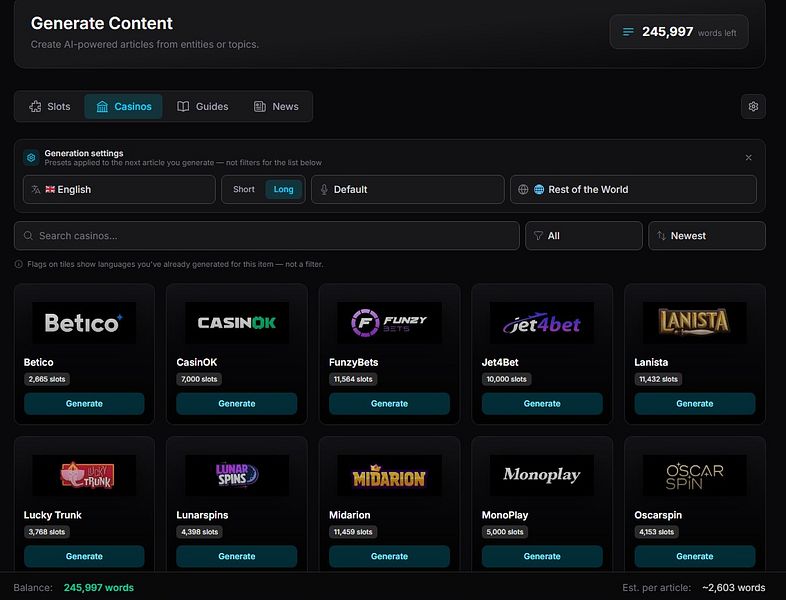Focus the Search casinos field
Viewport: 786px width, 600px height.
coord(267,236)
